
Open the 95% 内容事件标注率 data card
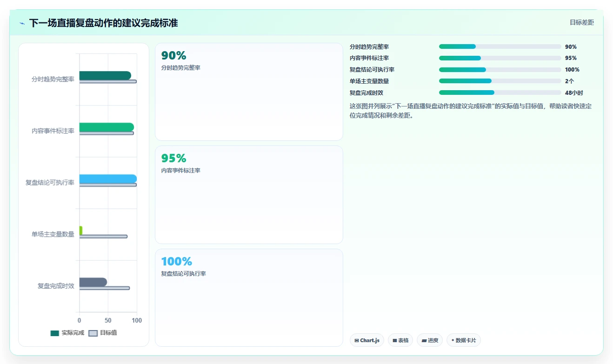[x=249, y=195]
